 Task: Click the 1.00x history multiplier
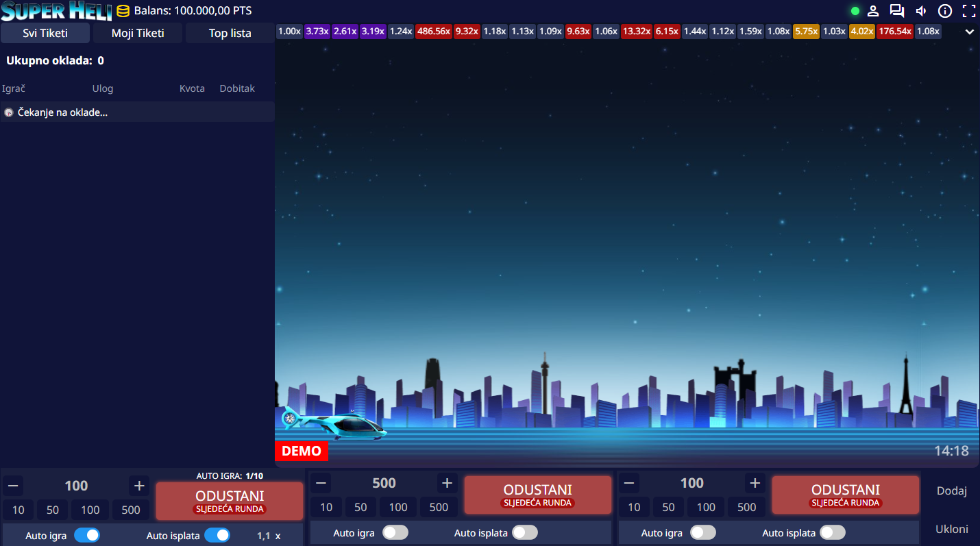click(289, 31)
